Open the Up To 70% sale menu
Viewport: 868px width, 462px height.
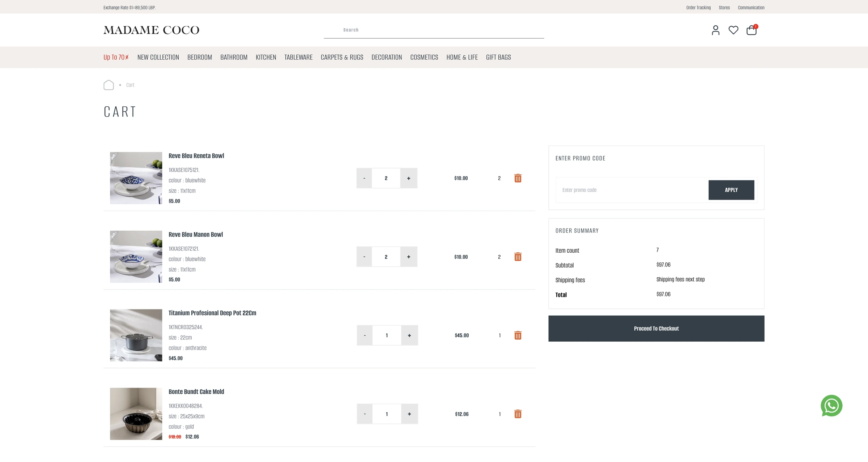tap(116, 57)
